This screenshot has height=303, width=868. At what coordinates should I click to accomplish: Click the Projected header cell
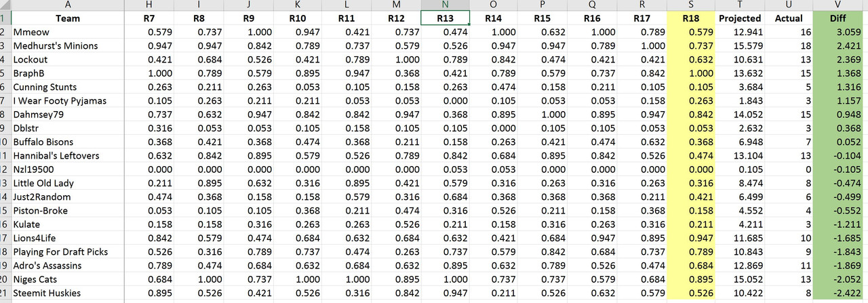(x=739, y=18)
